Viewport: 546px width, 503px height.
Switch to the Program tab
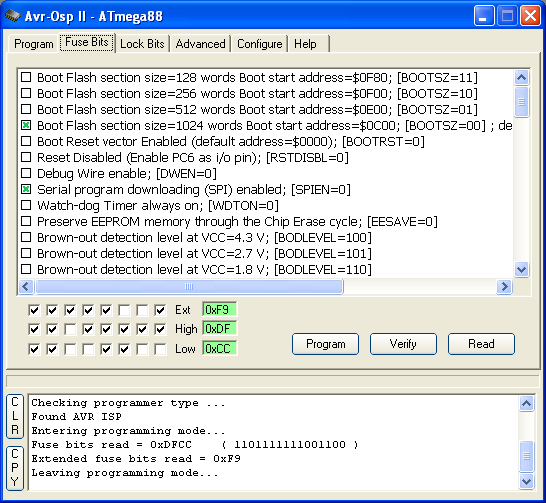[33, 44]
